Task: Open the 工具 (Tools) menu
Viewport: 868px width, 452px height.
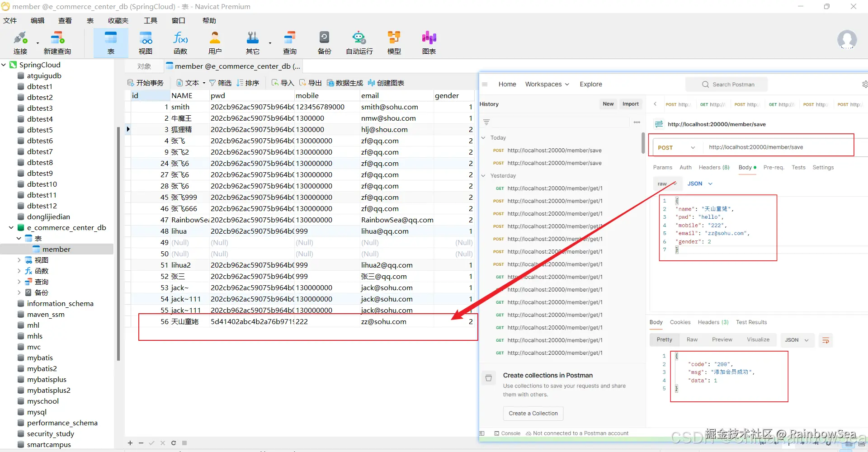Action: pos(151,20)
